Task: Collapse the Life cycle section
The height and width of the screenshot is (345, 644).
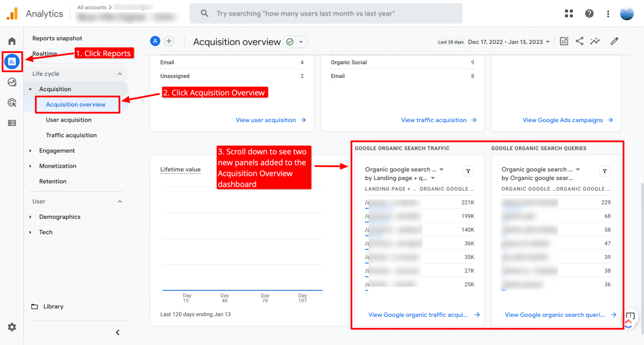Action: point(120,73)
